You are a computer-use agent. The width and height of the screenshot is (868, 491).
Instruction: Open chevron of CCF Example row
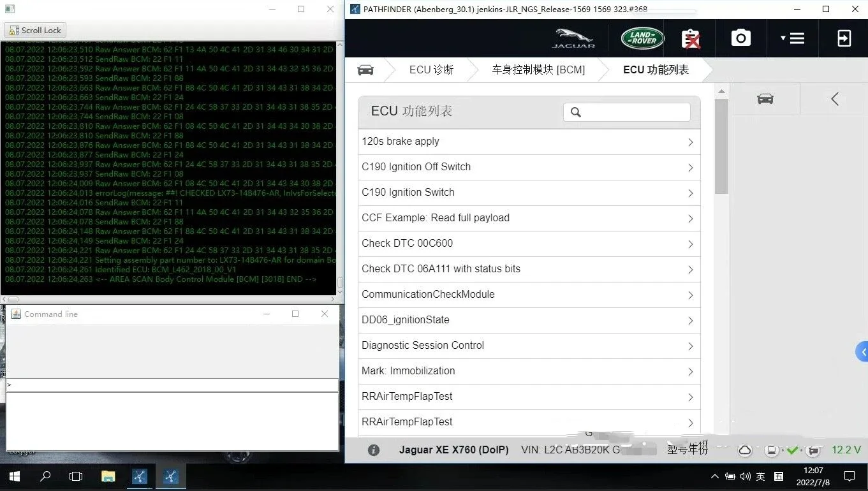point(690,219)
